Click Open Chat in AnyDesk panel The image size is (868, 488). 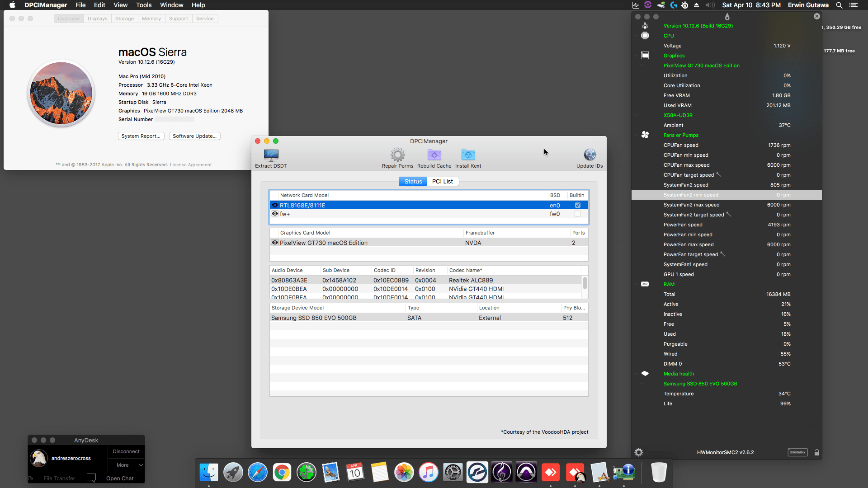[120, 478]
